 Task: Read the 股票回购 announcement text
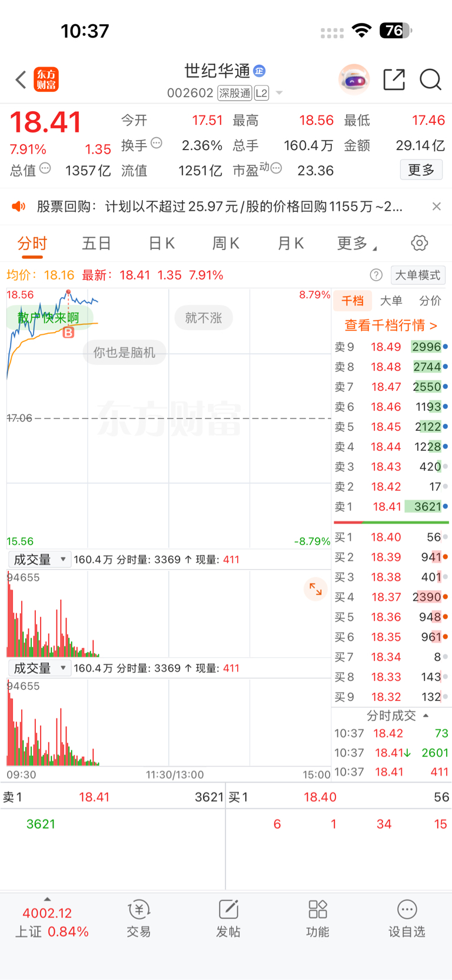(x=220, y=206)
